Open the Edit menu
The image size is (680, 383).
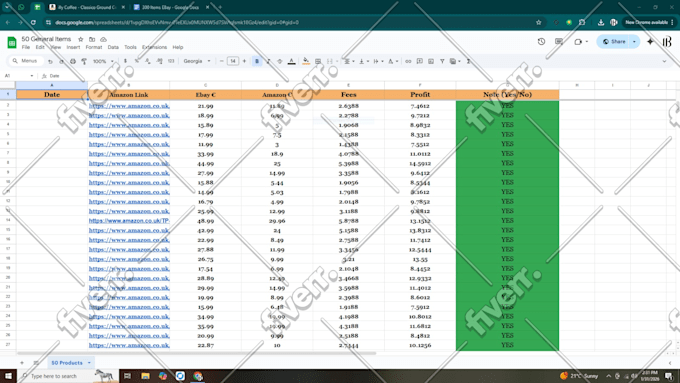(40, 47)
